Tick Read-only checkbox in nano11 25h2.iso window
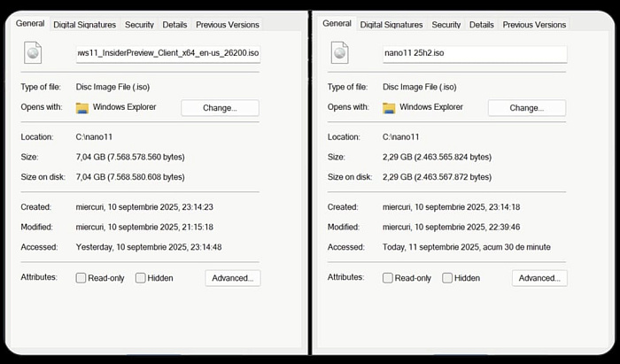The height and width of the screenshot is (364, 620). [388, 278]
